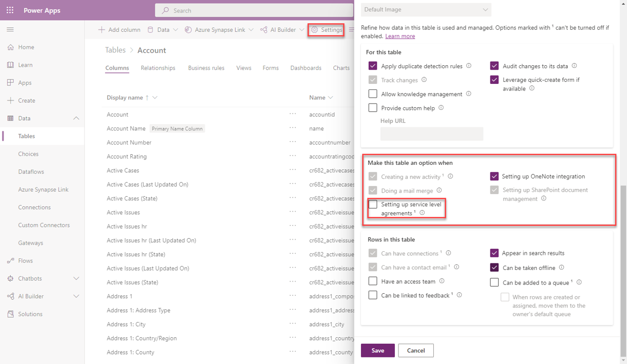The height and width of the screenshot is (364, 627).
Task: Click the AI Builder toolbar icon
Action: point(263,30)
